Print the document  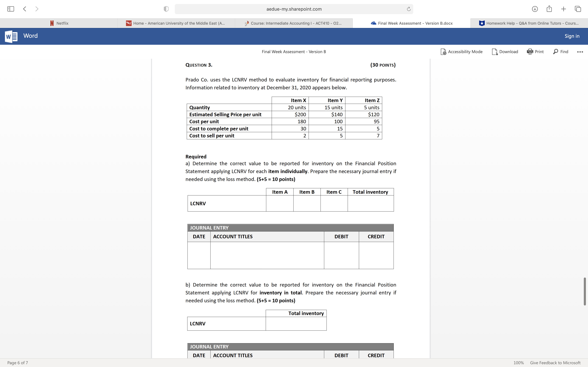(535, 52)
